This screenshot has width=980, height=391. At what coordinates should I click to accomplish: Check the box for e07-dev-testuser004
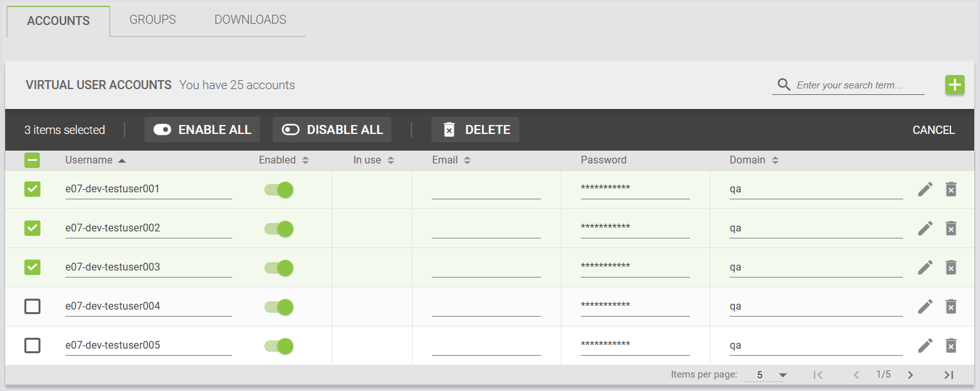32,306
